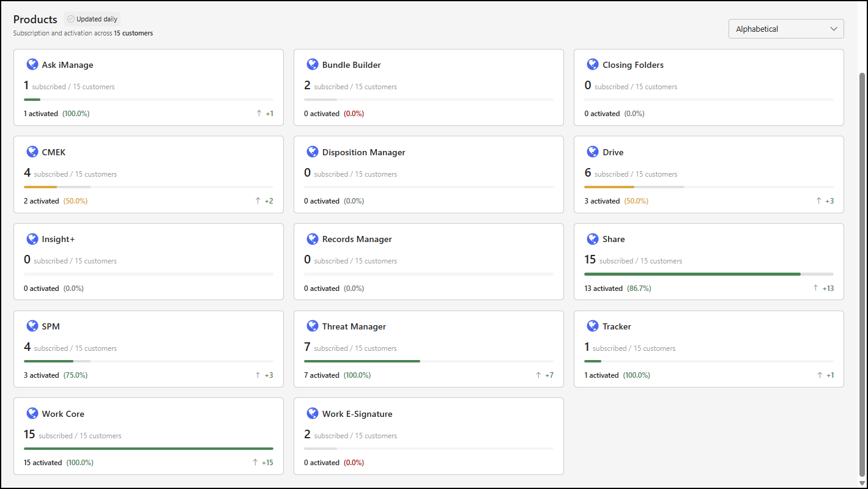Click the globe icon beside Work E-Signature
Viewport: 868px width, 489px height.
[313, 413]
